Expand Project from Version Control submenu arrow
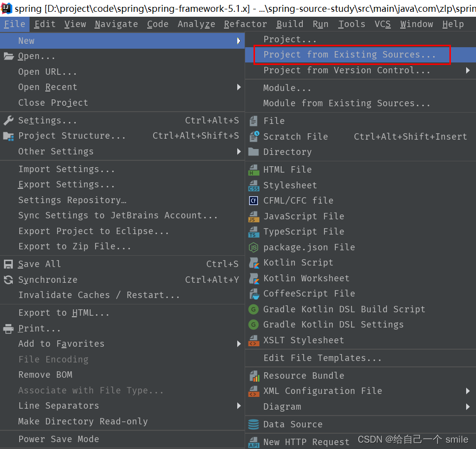Image resolution: width=476 pixels, height=449 pixels. [468, 70]
